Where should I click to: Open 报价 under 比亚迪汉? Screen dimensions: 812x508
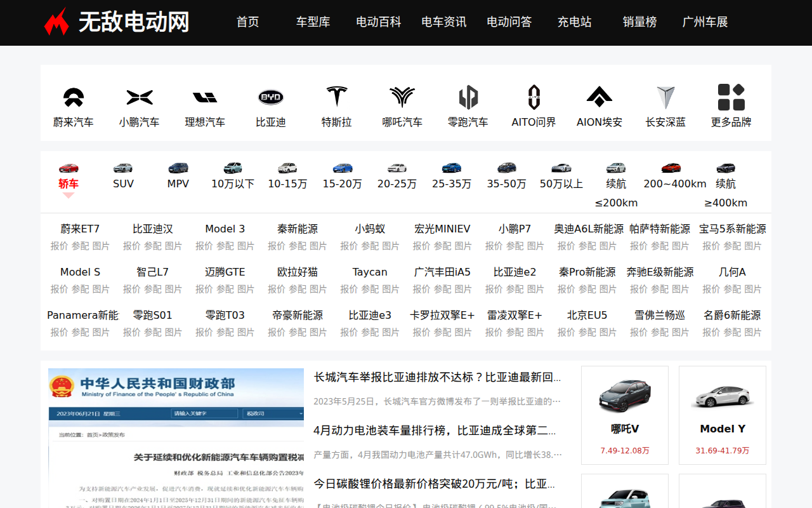click(x=131, y=246)
